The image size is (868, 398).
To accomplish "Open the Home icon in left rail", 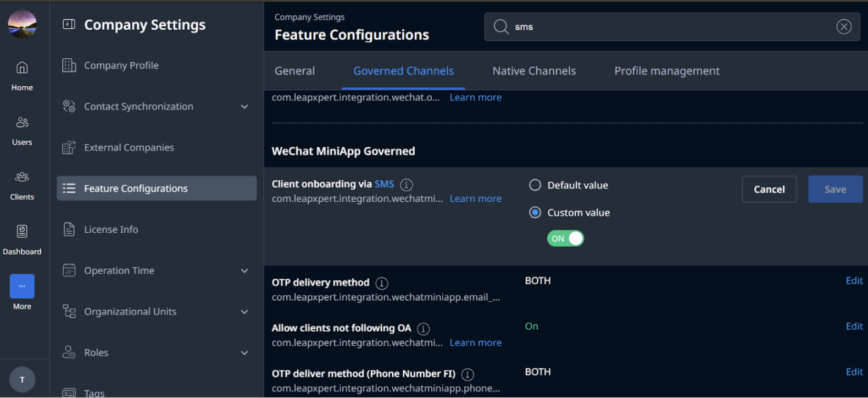I will (x=22, y=68).
